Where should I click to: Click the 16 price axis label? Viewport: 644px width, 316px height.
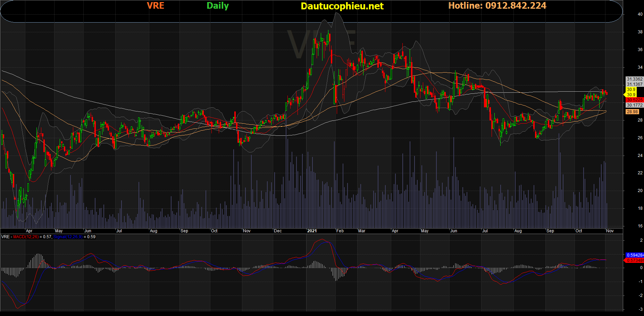tap(640, 226)
